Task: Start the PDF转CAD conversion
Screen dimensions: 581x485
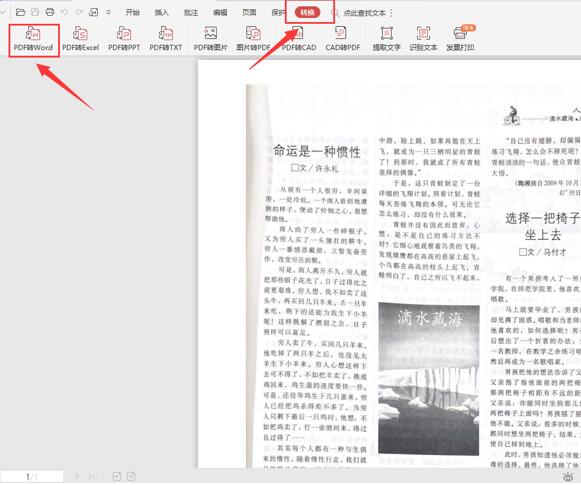Action: tap(299, 40)
